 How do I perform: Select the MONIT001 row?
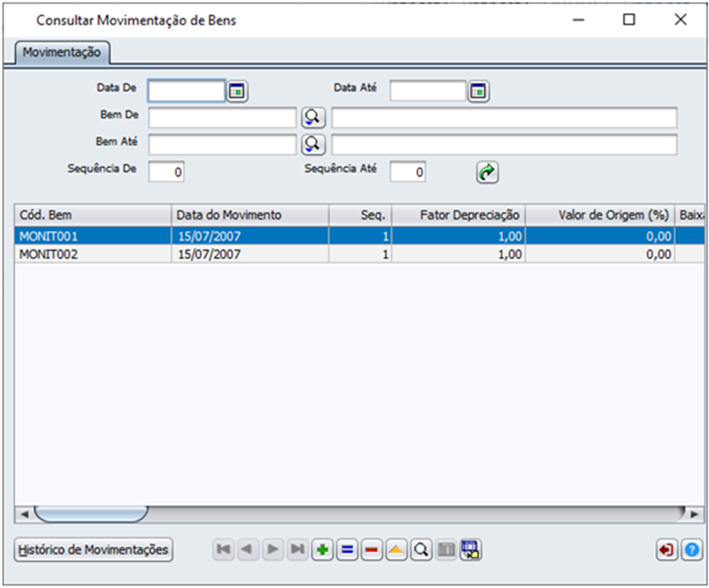click(x=359, y=236)
